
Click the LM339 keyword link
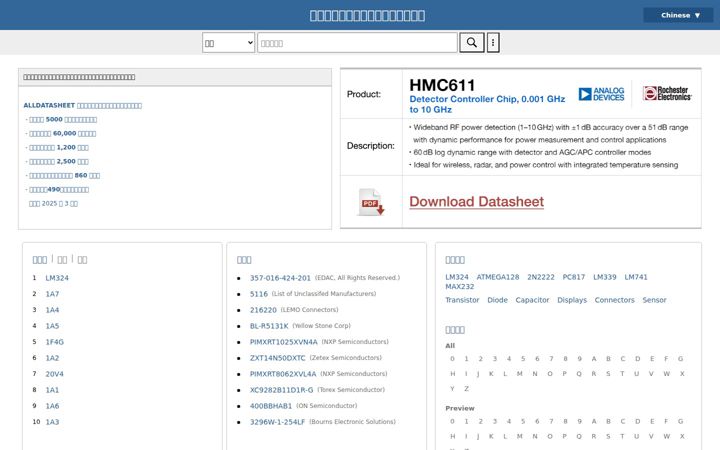[x=605, y=277]
